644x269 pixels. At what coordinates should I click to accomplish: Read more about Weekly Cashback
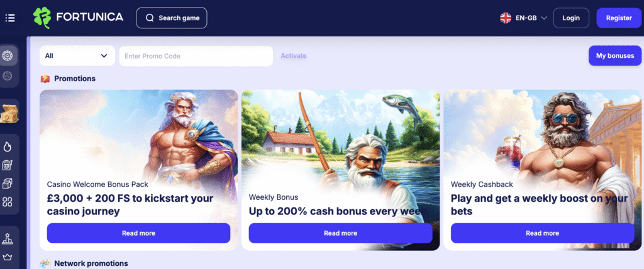542,233
